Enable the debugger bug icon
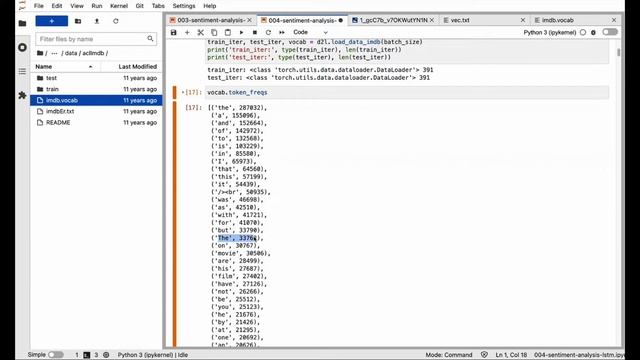The image size is (640, 360). pyautogui.click(x=593, y=32)
